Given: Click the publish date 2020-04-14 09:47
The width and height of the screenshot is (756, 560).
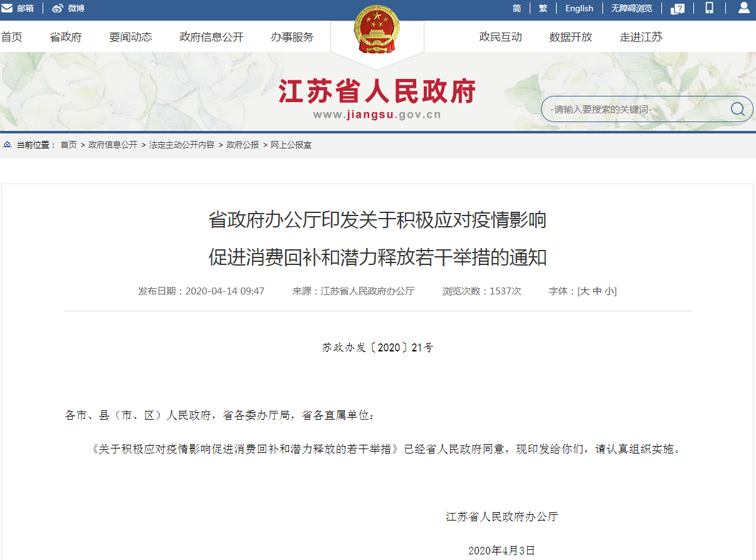Looking at the screenshot, I should (x=225, y=291).
